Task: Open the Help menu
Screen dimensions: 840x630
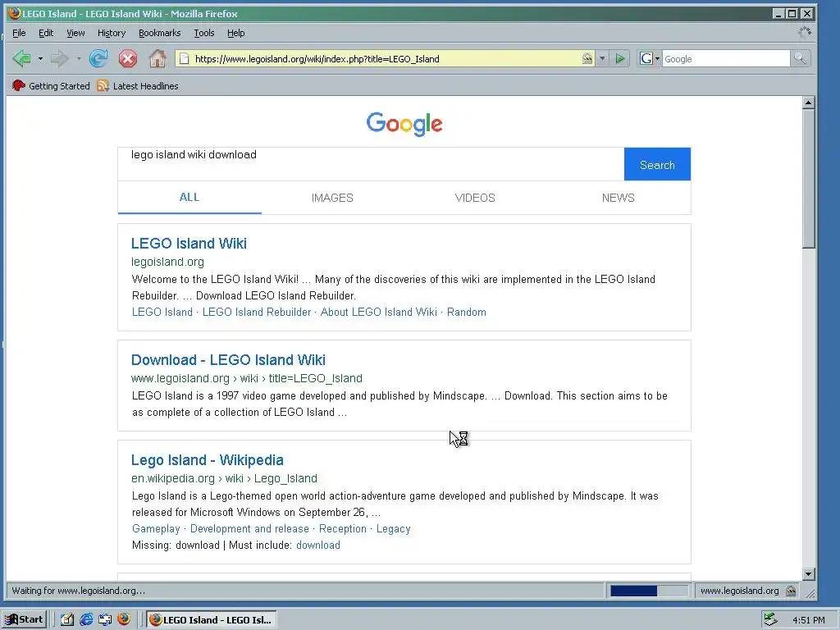Action: [x=235, y=33]
